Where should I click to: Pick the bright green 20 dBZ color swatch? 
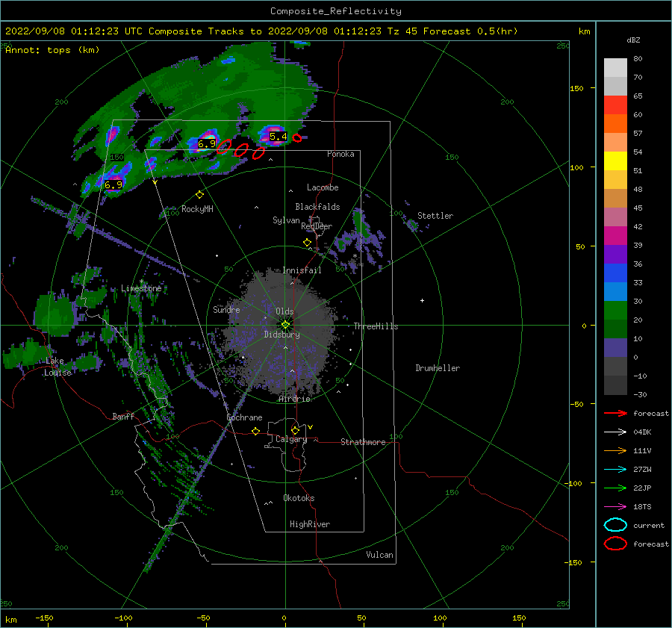coord(615,311)
